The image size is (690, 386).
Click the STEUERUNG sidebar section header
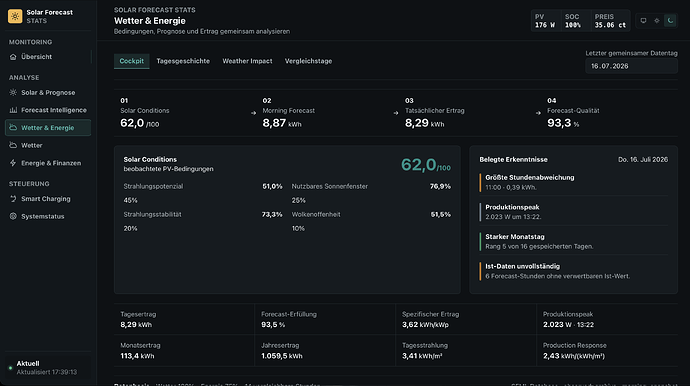coord(29,184)
